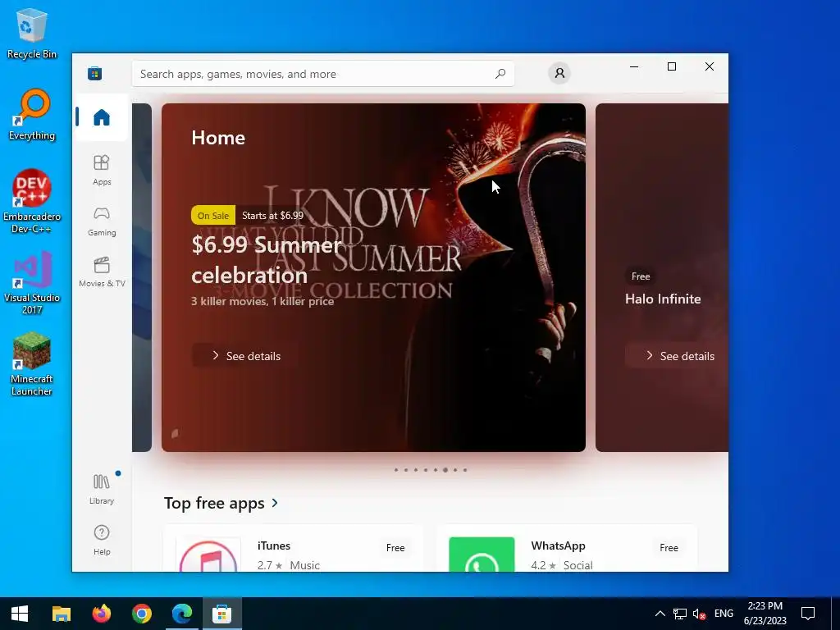Click the Starts at $6.99 label
The width and height of the screenshot is (840, 630).
tap(272, 216)
